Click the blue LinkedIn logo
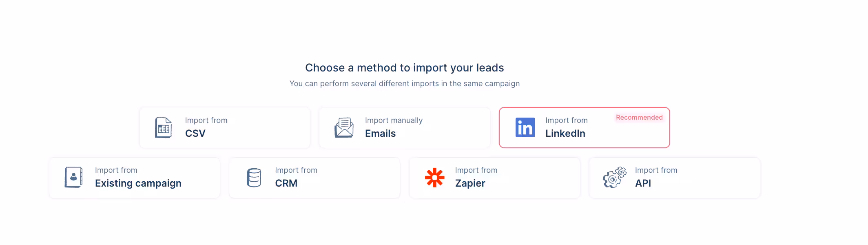 (525, 128)
